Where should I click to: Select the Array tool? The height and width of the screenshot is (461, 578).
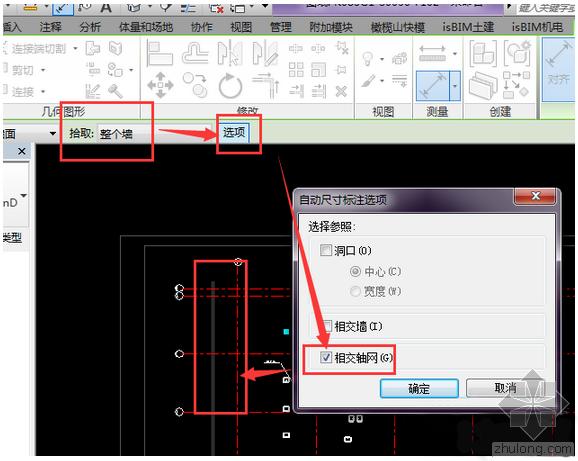(x=296, y=70)
